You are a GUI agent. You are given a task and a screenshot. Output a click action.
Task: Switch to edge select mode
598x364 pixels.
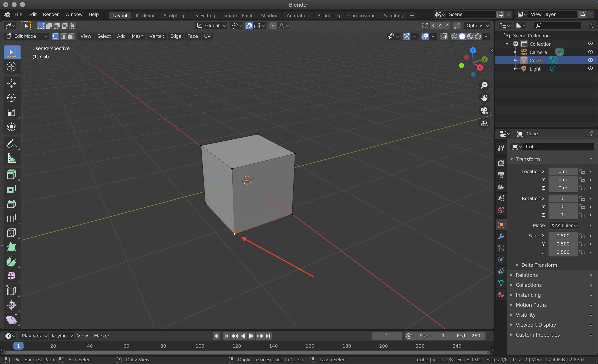tap(63, 36)
